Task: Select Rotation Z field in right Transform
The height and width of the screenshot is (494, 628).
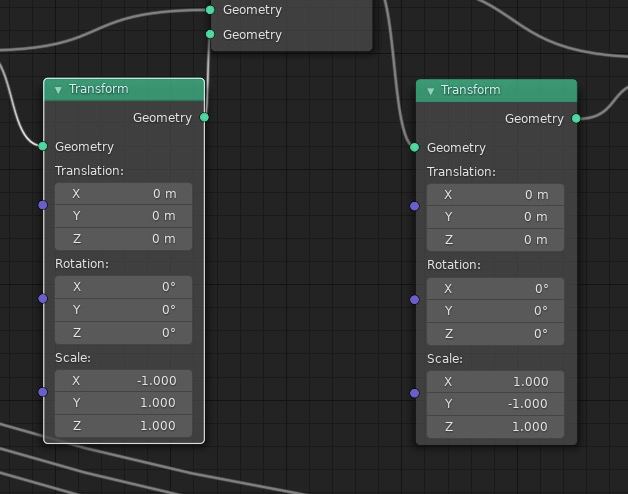Action: [495, 334]
